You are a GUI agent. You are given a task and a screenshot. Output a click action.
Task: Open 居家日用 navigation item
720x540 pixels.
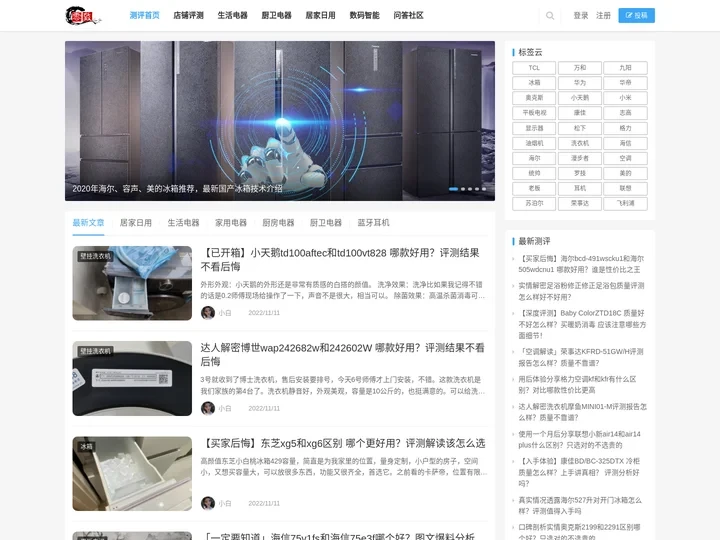tap(321, 16)
